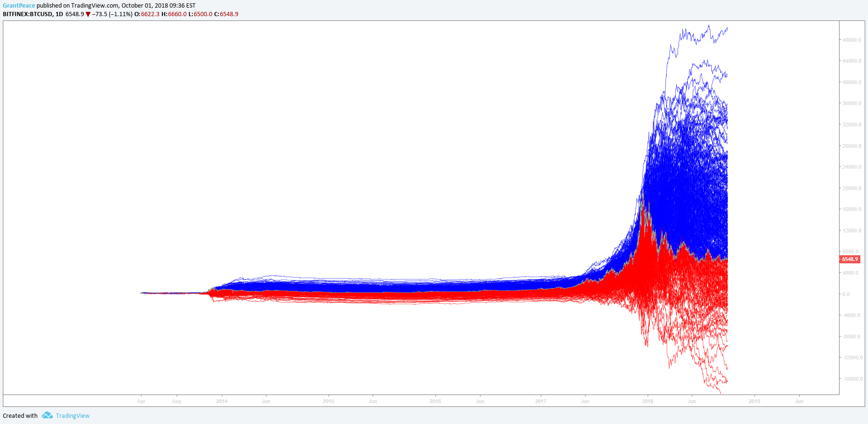The image size is (868, 424).
Task: Click the 12000.0 price axis label
Action: coord(851,231)
